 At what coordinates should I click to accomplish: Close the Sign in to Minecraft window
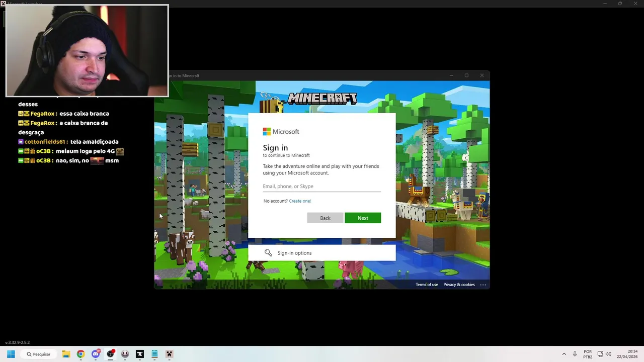[482, 75]
